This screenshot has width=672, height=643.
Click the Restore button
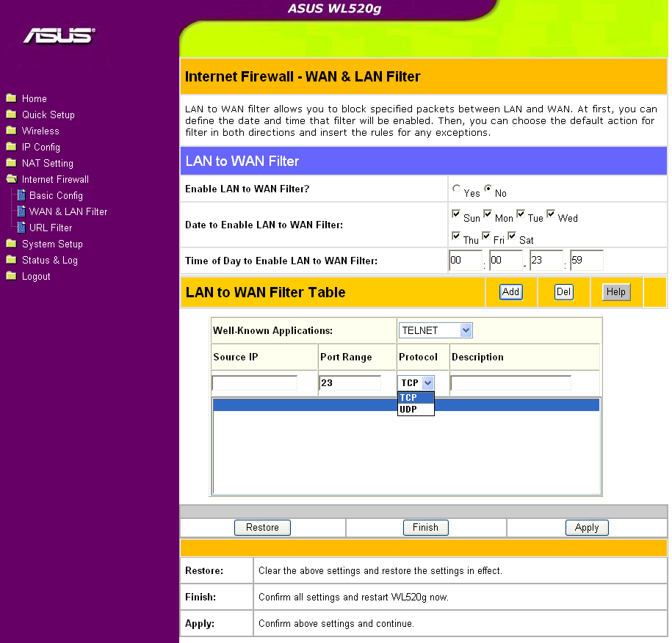pyautogui.click(x=262, y=527)
